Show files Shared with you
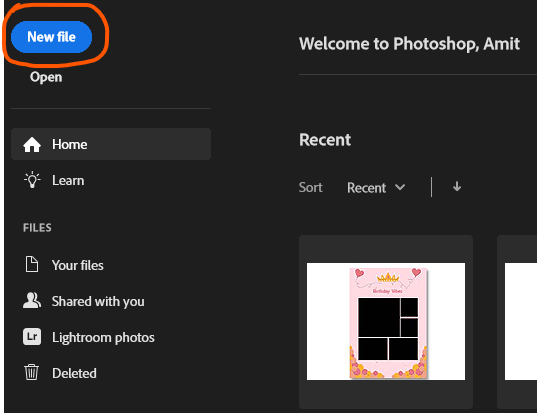This screenshot has height=413, width=537. pos(98,302)
